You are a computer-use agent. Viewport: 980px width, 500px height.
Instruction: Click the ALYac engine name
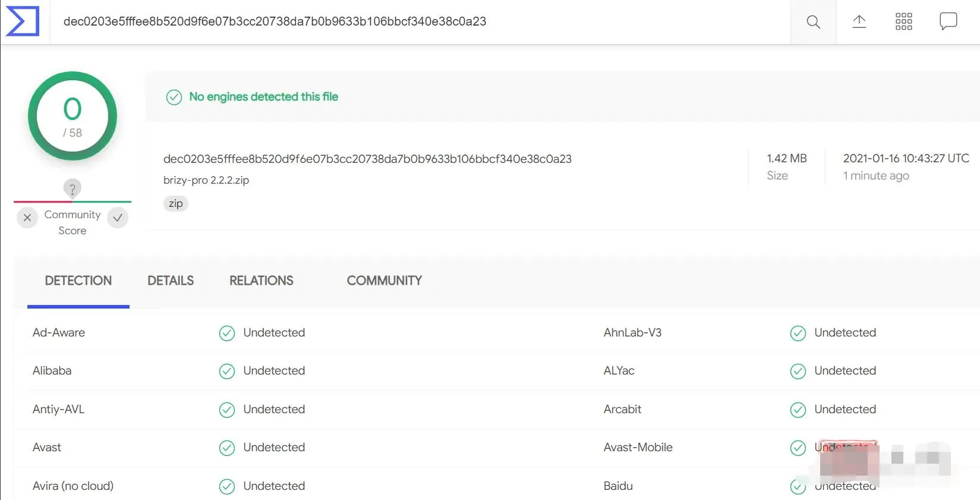point(619,371)
